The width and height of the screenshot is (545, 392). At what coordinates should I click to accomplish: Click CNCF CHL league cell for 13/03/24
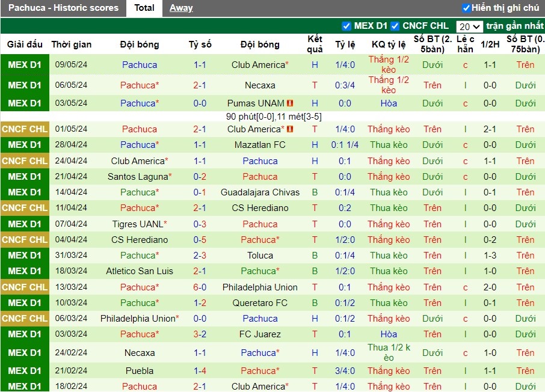pyautogui.click(x=25, y=287)
